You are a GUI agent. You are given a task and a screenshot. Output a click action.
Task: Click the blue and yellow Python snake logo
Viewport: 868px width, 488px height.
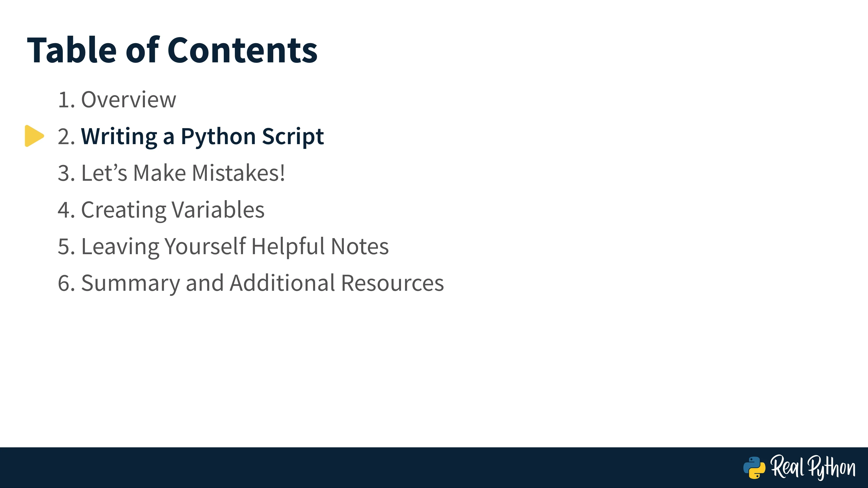point(754,467)
